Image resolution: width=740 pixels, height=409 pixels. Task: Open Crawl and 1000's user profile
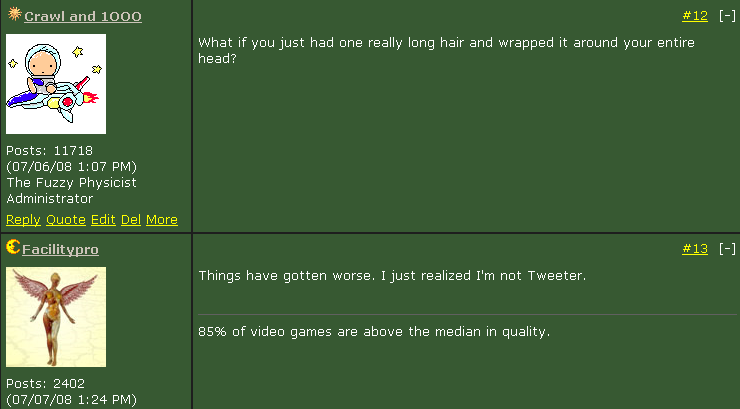[83, 17]
